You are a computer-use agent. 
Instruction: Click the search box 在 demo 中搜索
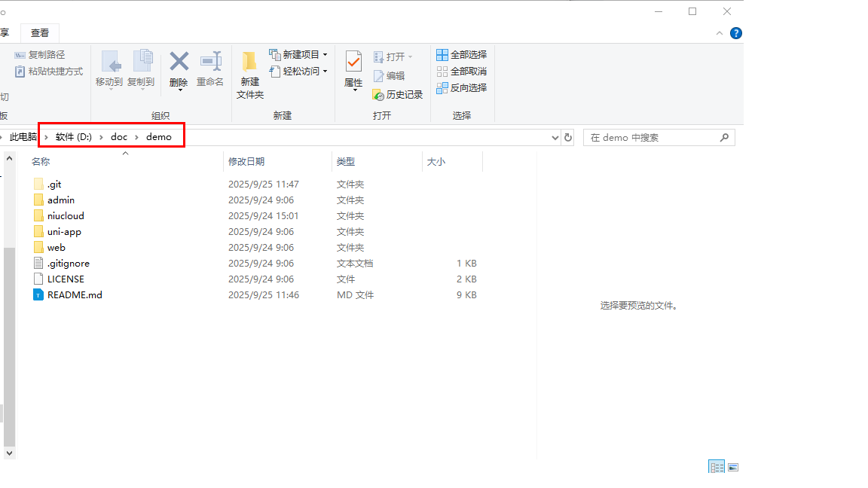[652, 138]
